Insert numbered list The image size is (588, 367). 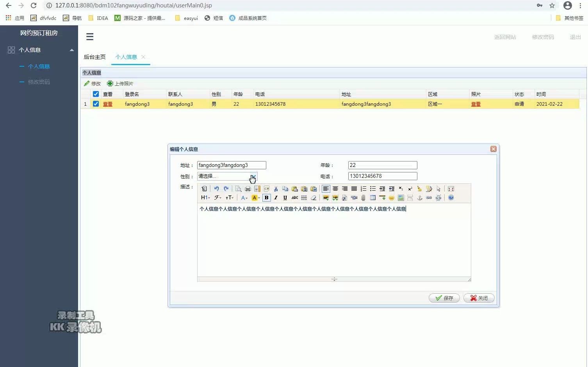(363, 189)
